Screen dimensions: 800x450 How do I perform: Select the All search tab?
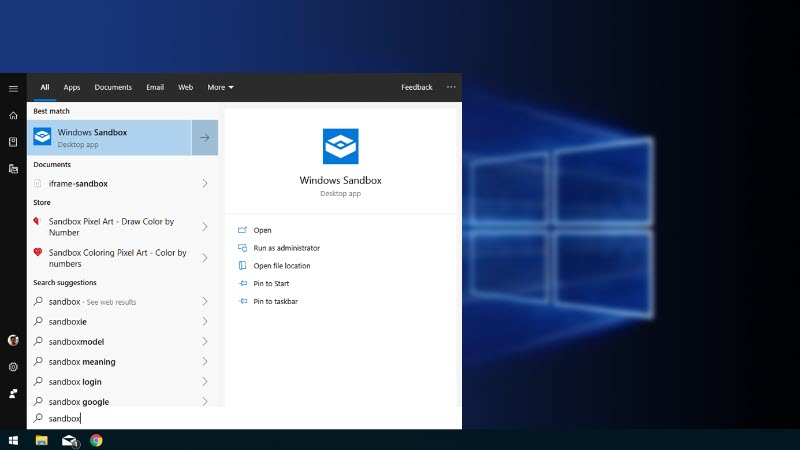click(45, 87)
